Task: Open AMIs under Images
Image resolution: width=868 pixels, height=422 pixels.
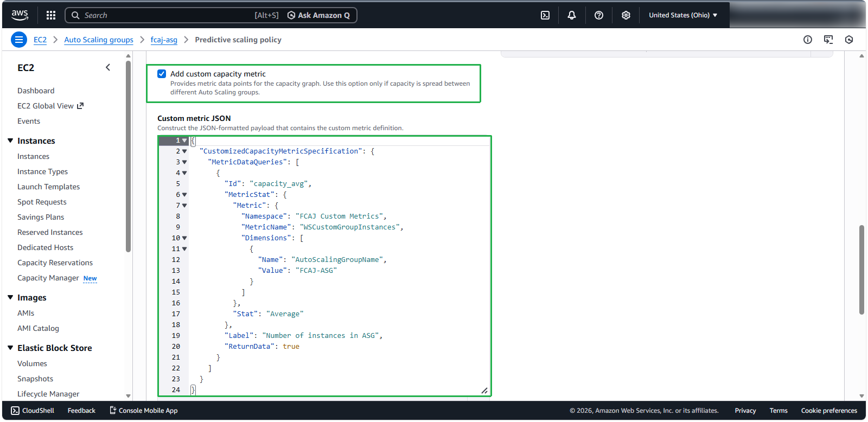Action: 25,313
